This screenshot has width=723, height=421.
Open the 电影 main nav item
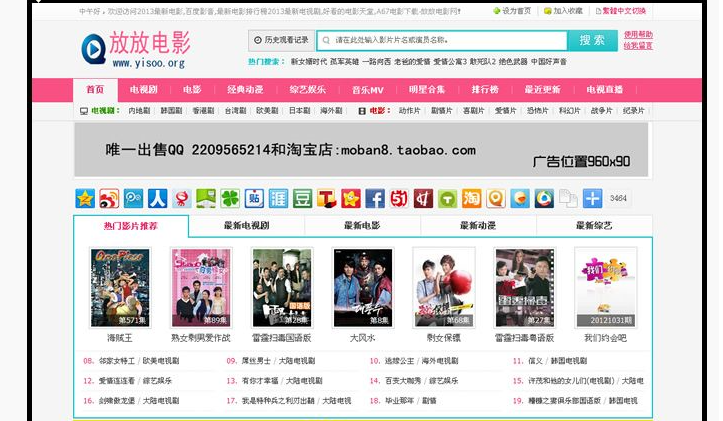[x=192, y=90]
